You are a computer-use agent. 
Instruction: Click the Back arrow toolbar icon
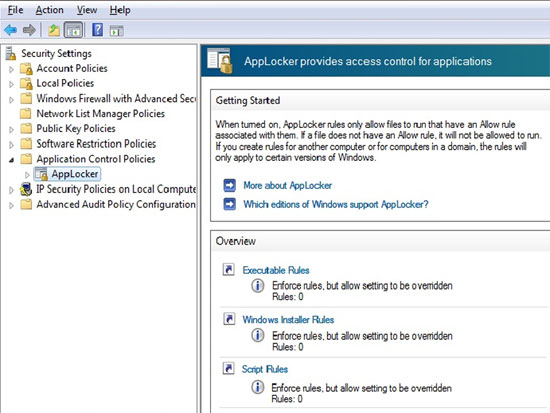[11, 30]
